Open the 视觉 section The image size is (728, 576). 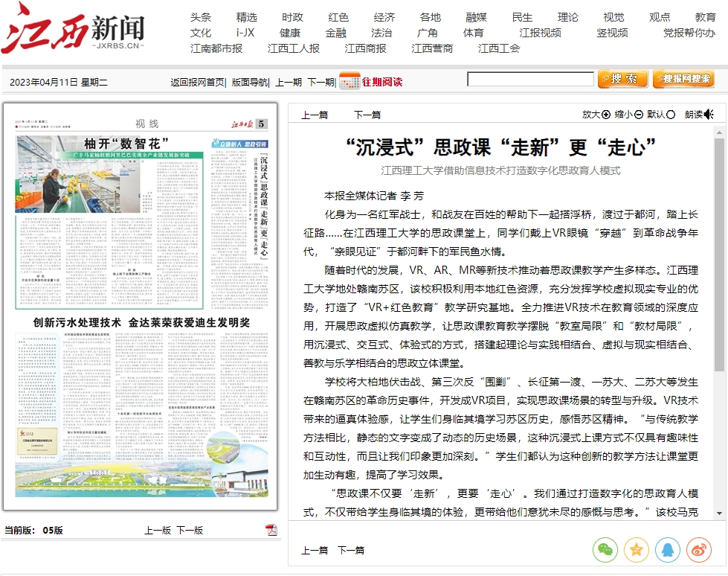[x=613, y=17]
